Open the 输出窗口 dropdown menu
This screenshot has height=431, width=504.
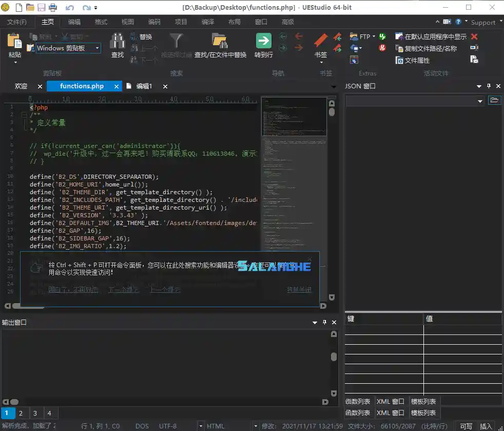point(314,322)
